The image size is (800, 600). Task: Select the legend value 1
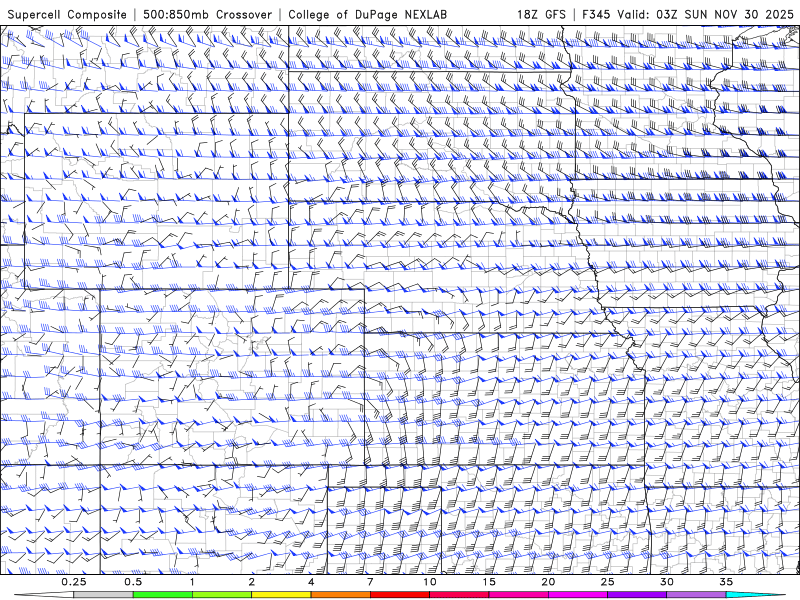(x=192, y=582)
